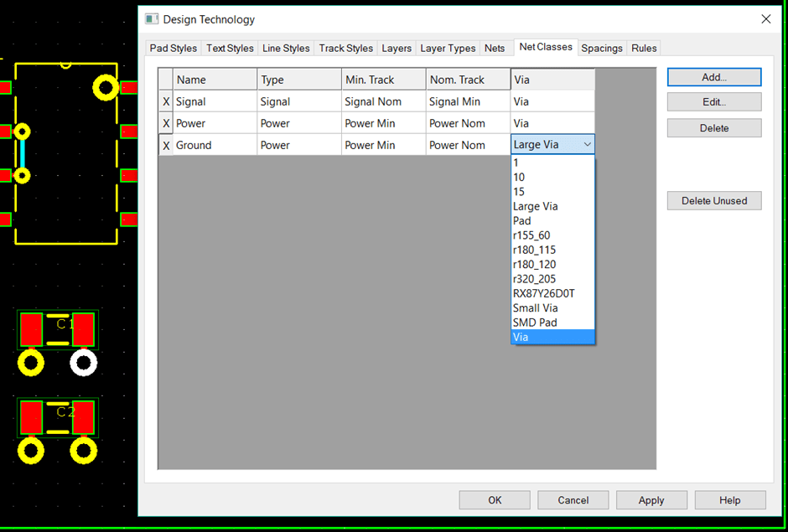The height and width of the screenshot is (532, 788).
Task: Select the white via pad below C1
Action: tap(84, 363)
